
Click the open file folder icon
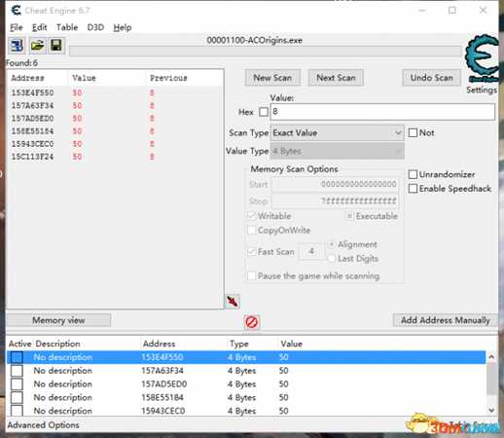point(37,45)
